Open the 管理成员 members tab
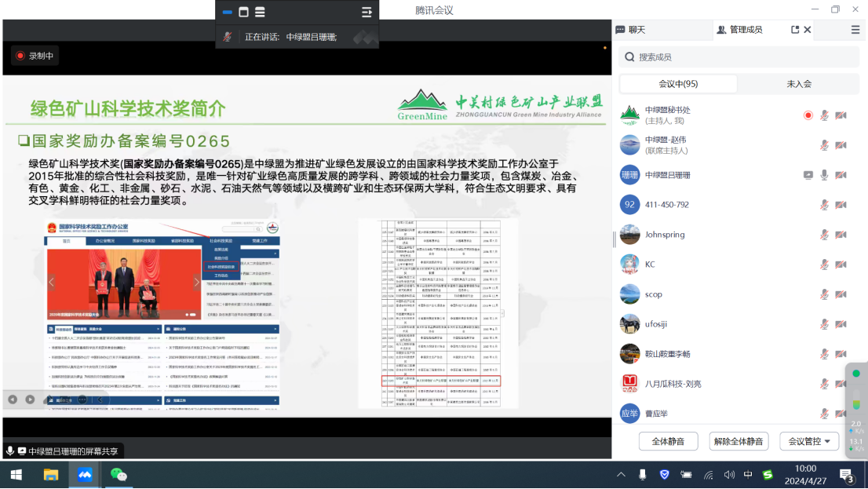 point(739,30)
